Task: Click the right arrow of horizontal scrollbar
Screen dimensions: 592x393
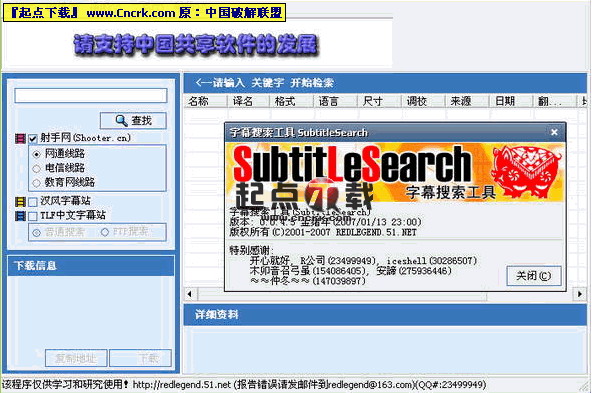Action: pos(580,294)
